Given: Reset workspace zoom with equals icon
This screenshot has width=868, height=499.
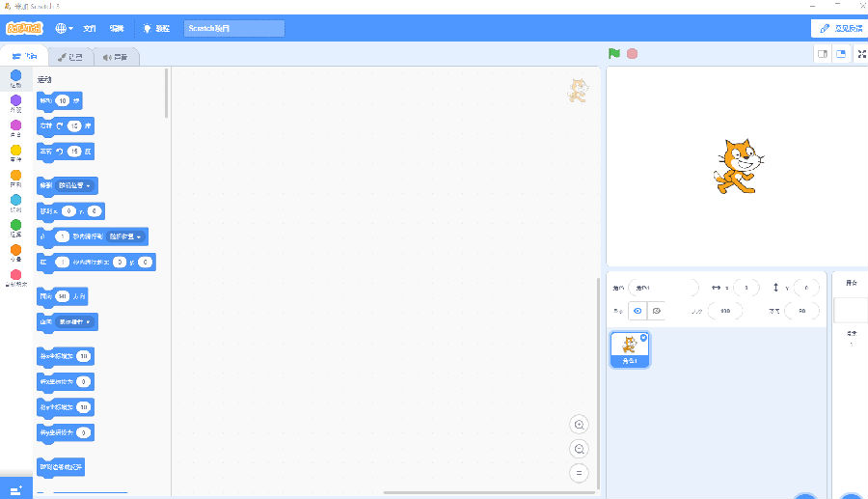Looking at the screenshot, I should coord(579,473).
